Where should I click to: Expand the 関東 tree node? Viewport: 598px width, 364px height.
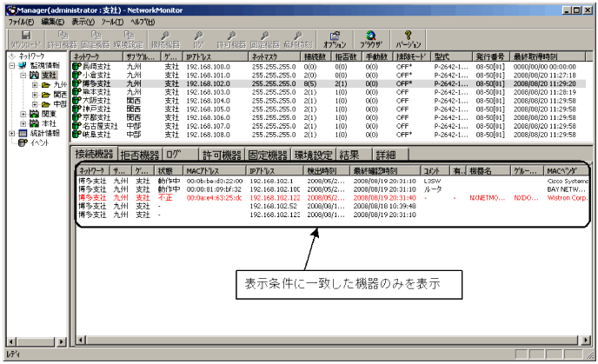click(x=23, y=114)
